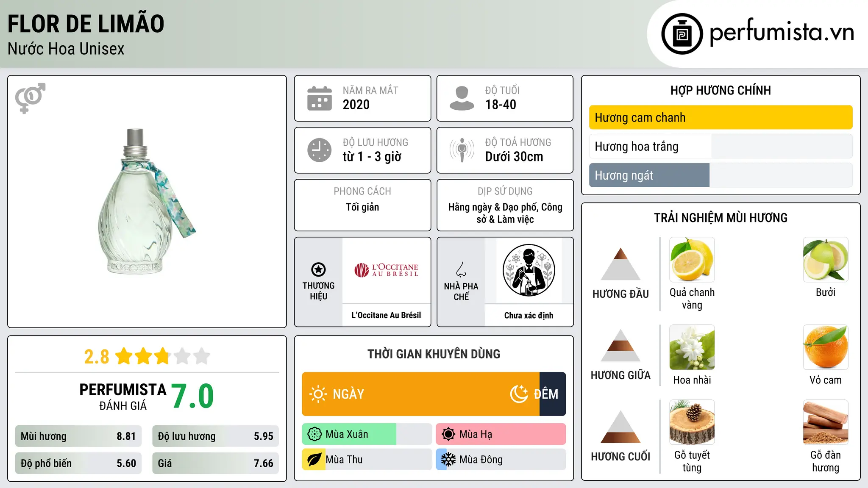The height and width of the screenshot is (488, 868).
Task: Click the Quả chanh vàng lemon image
Action: tap(692, 260)
